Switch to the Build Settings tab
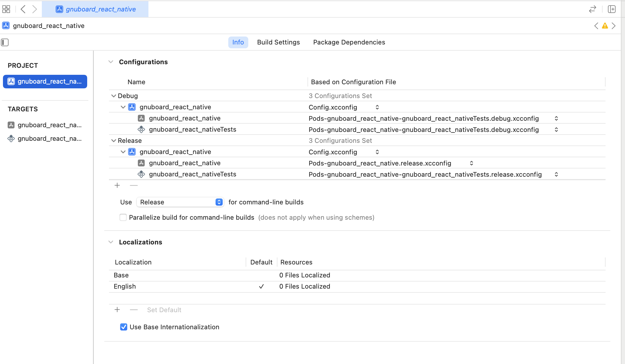The width and height of the screenshot is (625, 364). [278, 42]
